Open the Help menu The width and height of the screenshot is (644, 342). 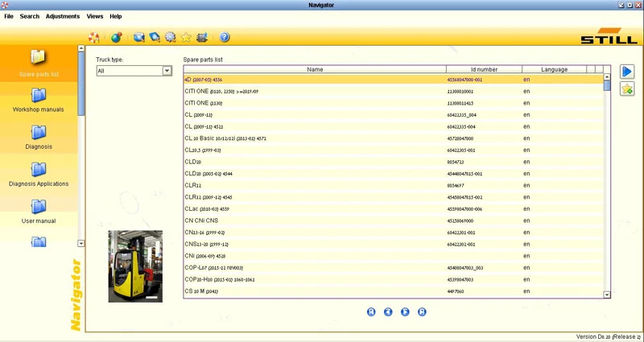(116, 16)
